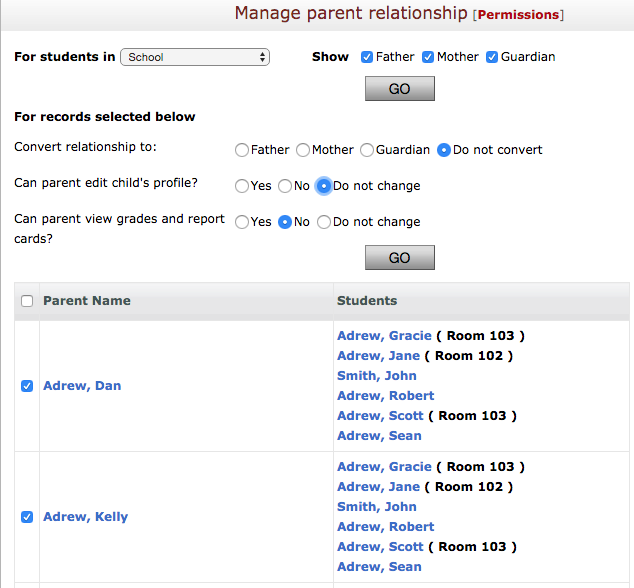Viewport: 634px width, 588px height.
Task: Open the 'For students in' School dropdown
Action: pos(195,57)
